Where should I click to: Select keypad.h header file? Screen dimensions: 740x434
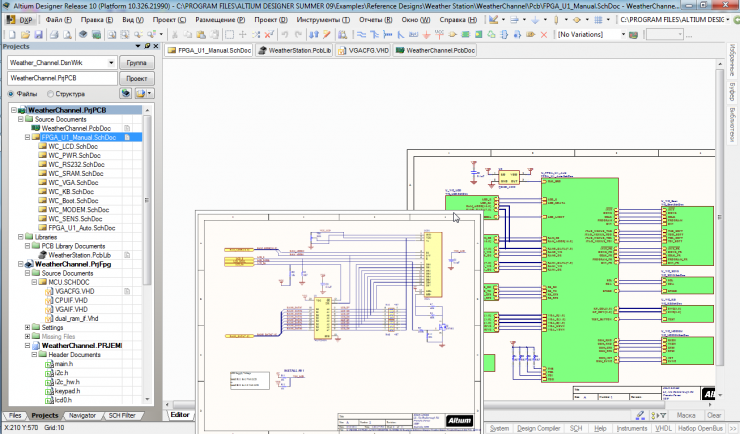tap(67, 391)
